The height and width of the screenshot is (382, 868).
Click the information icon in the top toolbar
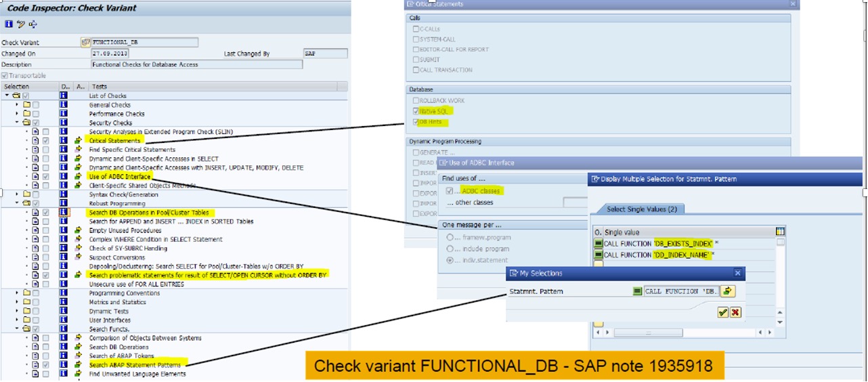8,24
